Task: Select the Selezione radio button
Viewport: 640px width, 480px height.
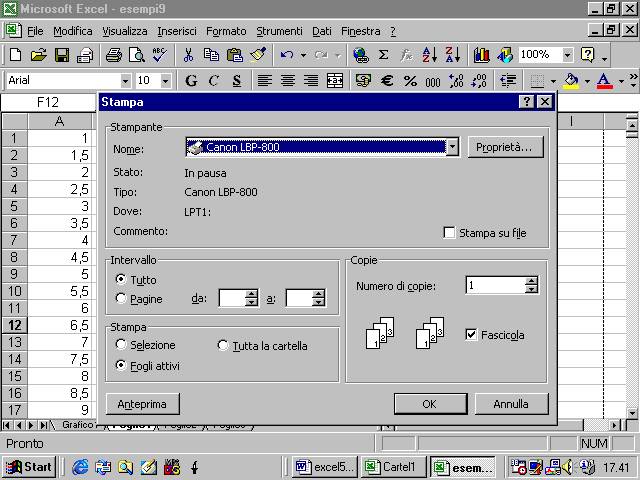Action: (x=120, y=344)
